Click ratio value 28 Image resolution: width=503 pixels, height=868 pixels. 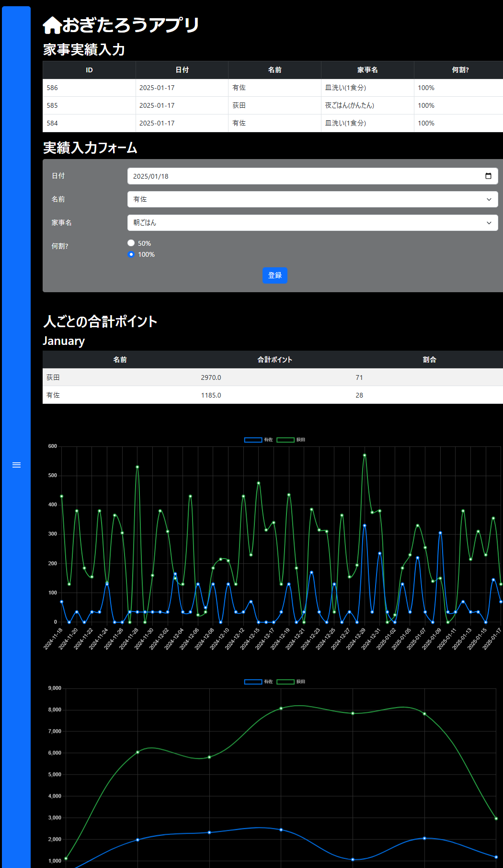(359, 395)
